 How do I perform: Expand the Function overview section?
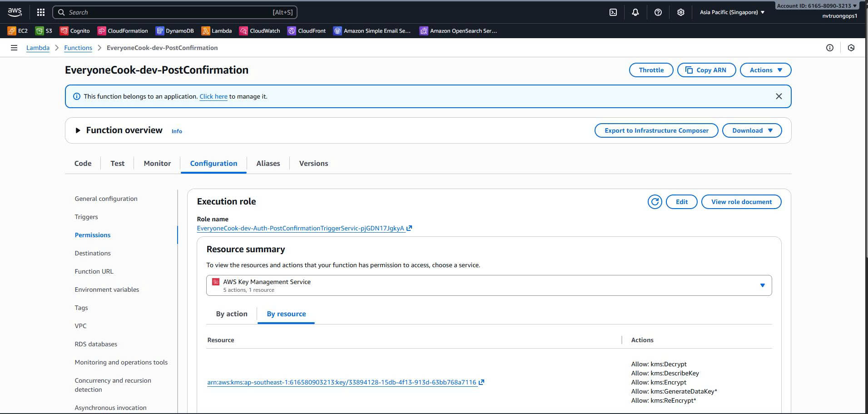coord(78,130)
